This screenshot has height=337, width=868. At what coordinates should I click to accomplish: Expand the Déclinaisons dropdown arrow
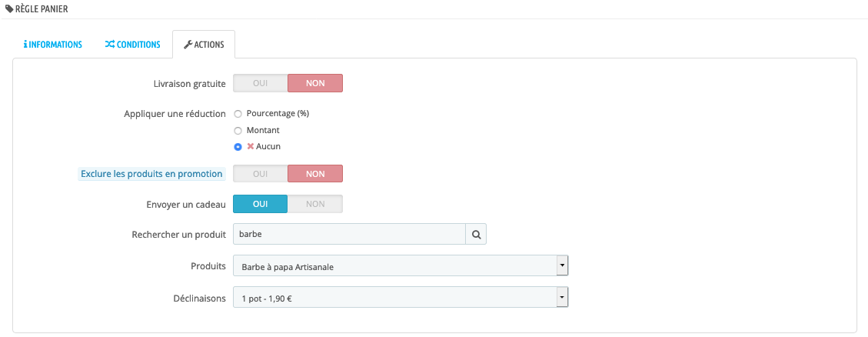(x=563, y=297)
